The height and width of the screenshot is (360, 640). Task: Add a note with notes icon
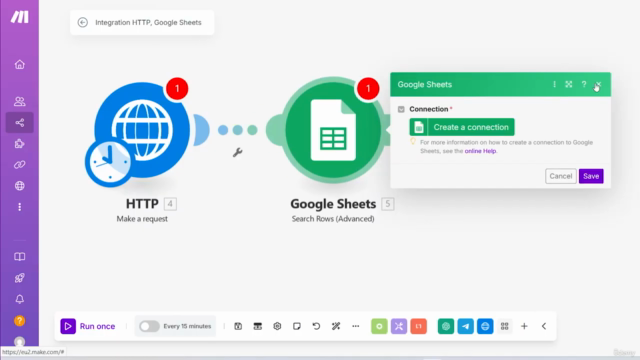(x=297, y=326)
